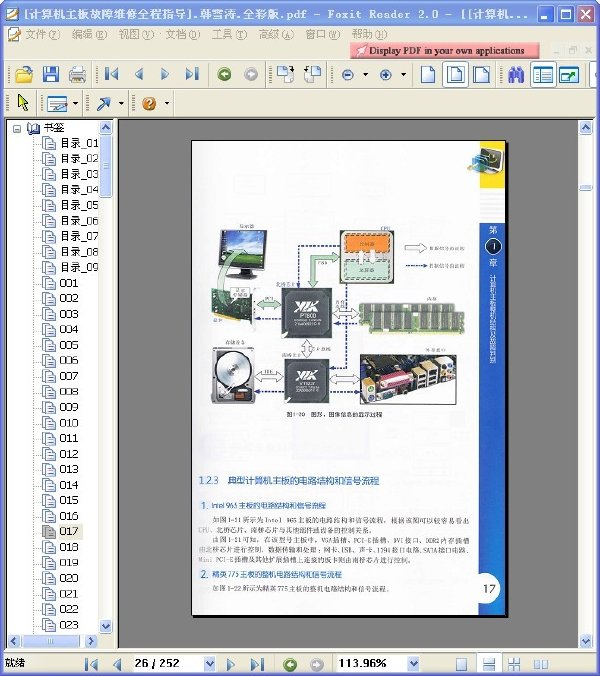Screen dimensions: 600x676
Task: Click document view scroll up arrow
Action: click(585, 128)
